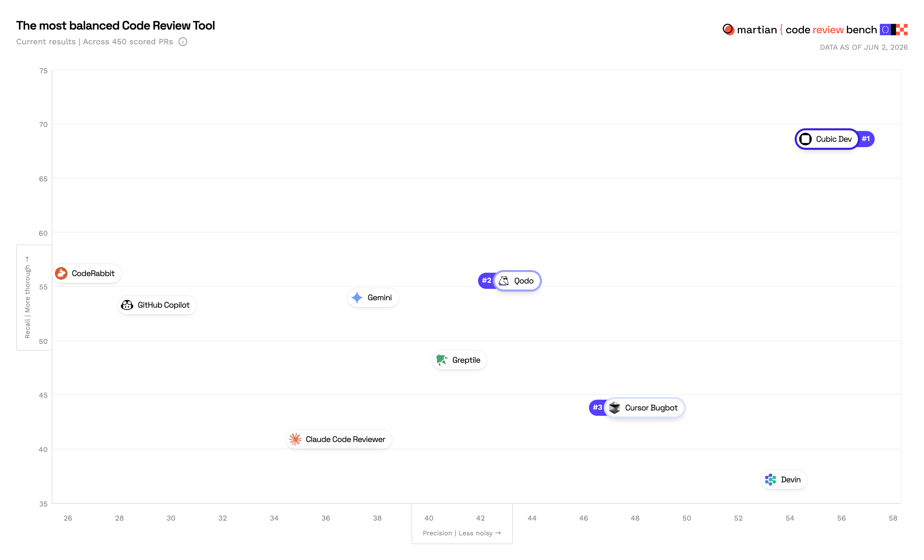Click the x-axis tick label 46
The image size is (924, 560).
[584, 518]
